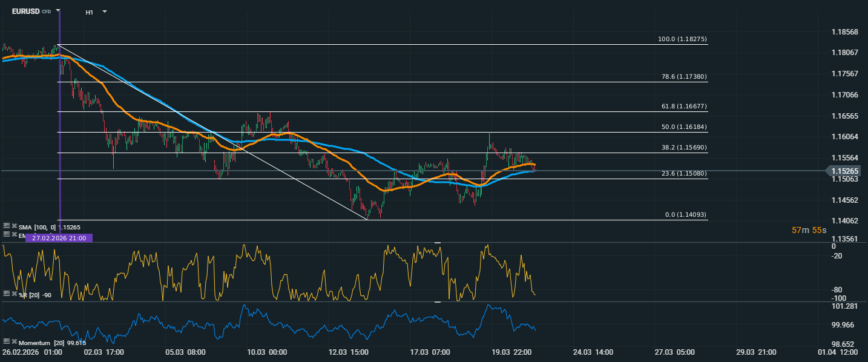This screenshot has height=362, width=868.
Task: Click the current price tag 1.15265
Action: pos(846,171)
